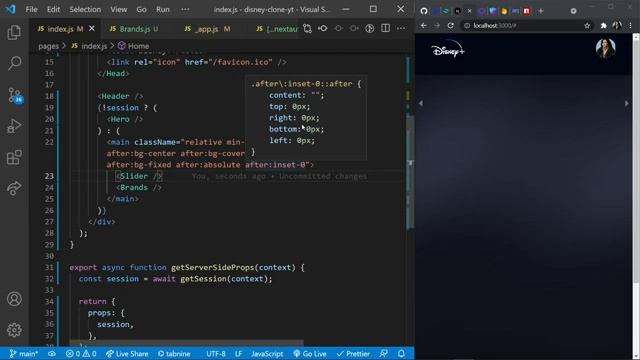Open the Go menu
Screen dimensions: 640x360
[x=141, y=9]
